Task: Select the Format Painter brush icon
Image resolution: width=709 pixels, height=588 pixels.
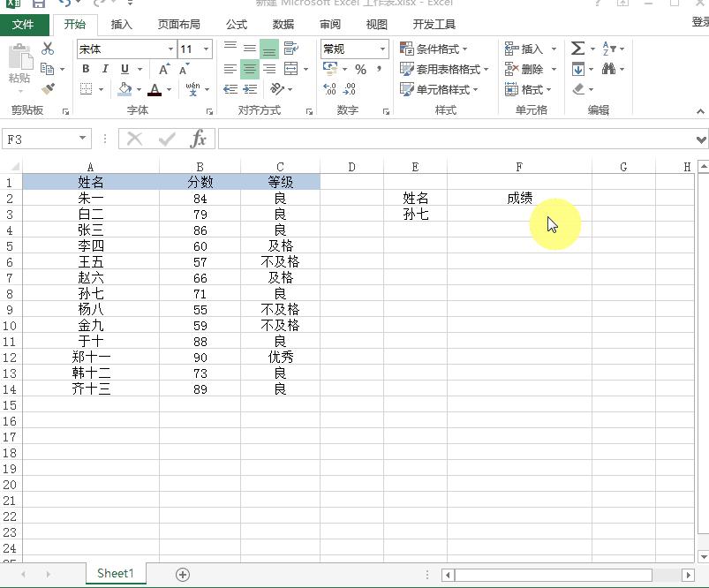Action: click(49, 88)
